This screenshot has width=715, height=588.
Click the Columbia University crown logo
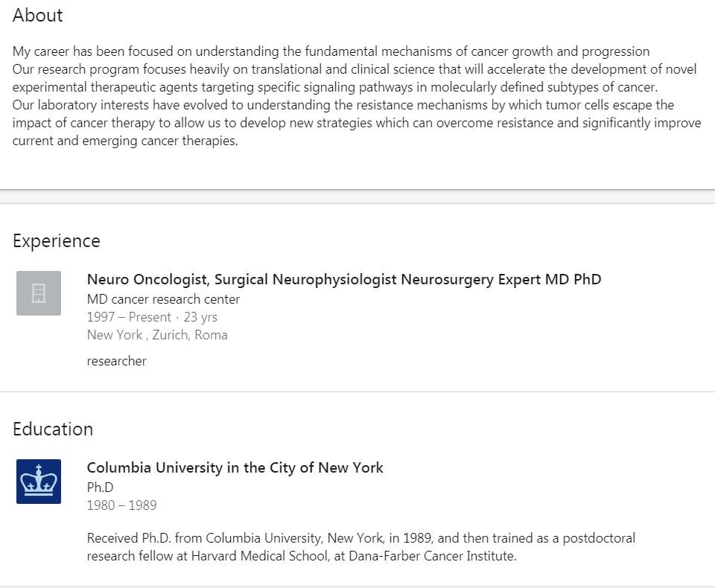pyautogui.click(x=39, y=482)
